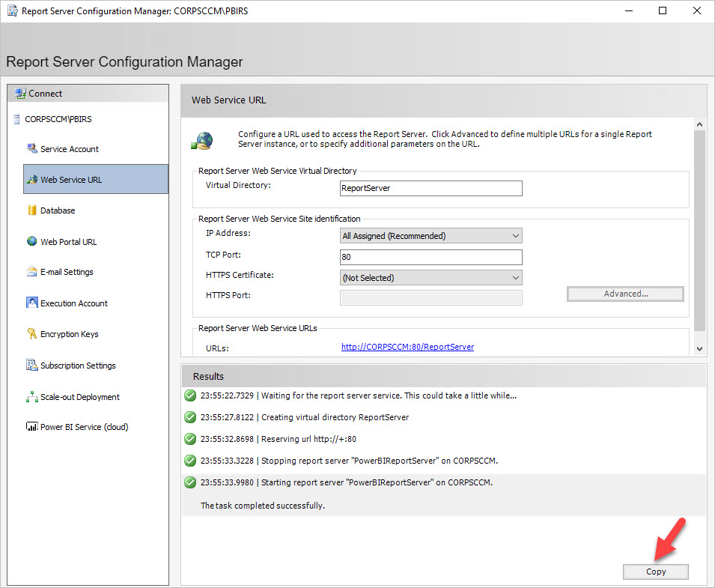Click the scroll up arrow in URL panel
The image size is (715, 588).
699,124
